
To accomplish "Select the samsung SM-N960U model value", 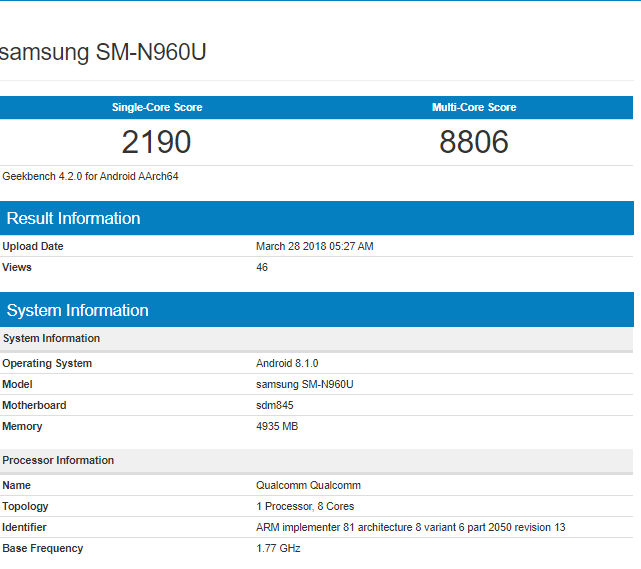I will tap(305, 384).
